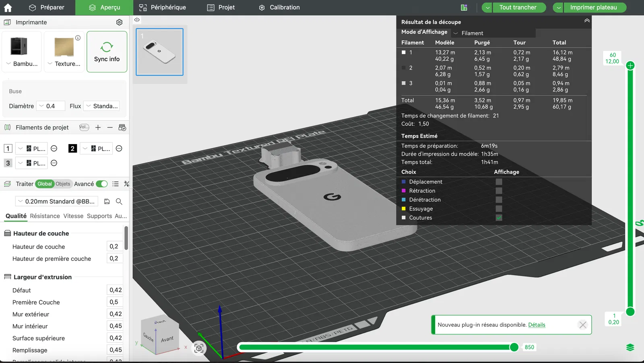Screen dimensions: 644x363
Task: Click the Sync info button
Action: click(x=107, y=52)
